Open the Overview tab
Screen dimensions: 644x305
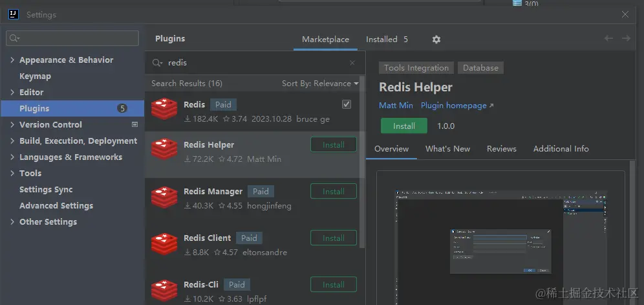[x=391, y=149]
